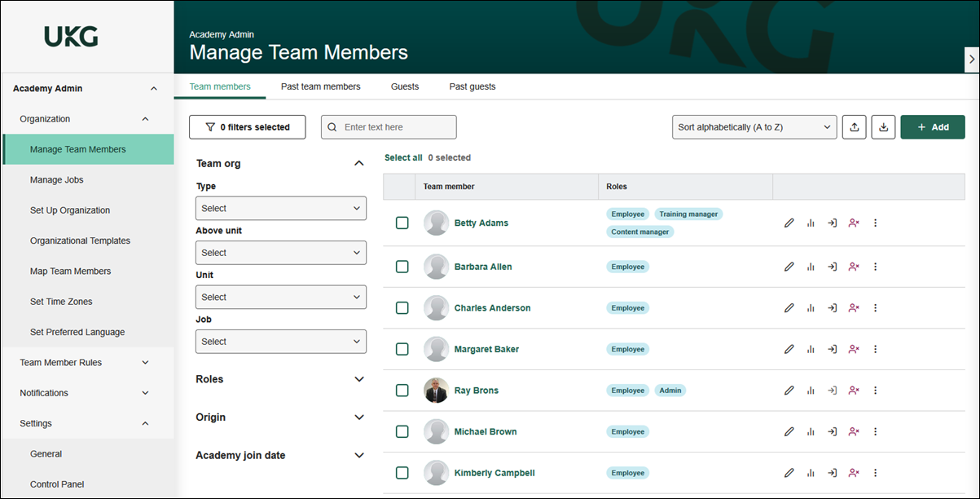Edit Margaret Baker with pencil icon

[789, 349]
